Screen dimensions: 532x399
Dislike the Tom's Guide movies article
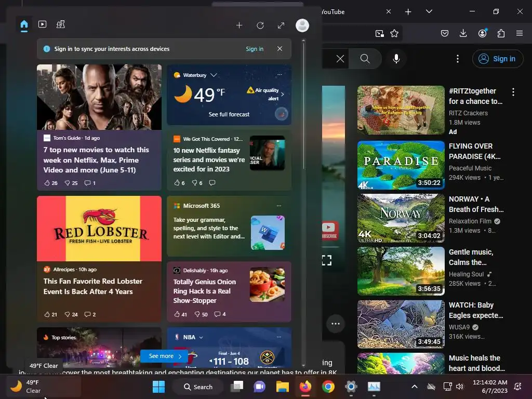click(71, 183)
